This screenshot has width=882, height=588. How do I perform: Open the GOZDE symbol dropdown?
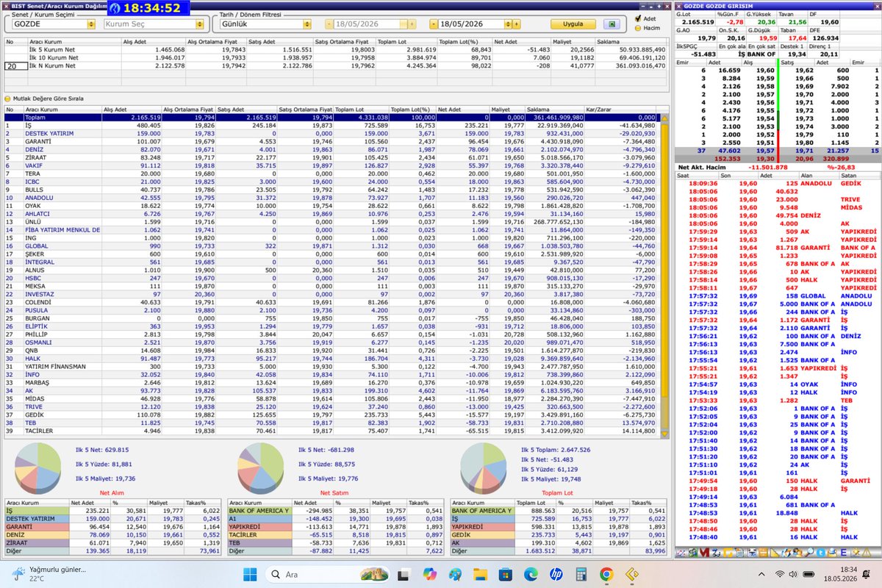pyautogui.click(x=91, y=24)
